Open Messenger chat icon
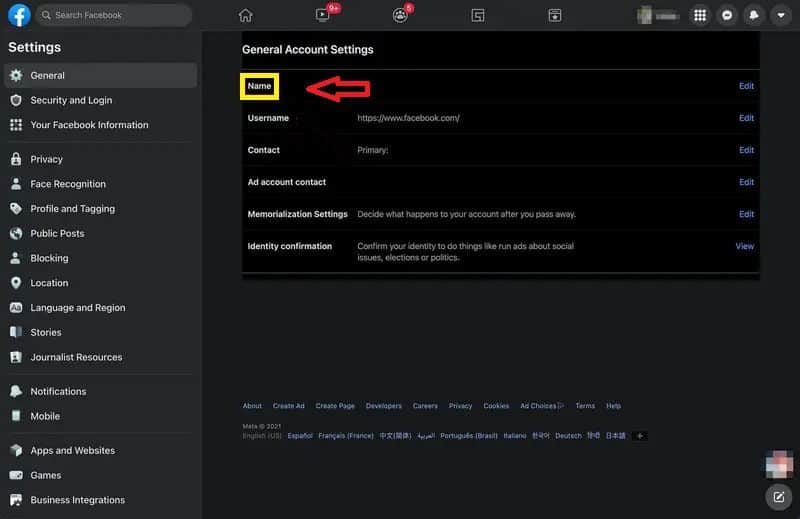Screen dimensions: 800x519 point(727,15)
